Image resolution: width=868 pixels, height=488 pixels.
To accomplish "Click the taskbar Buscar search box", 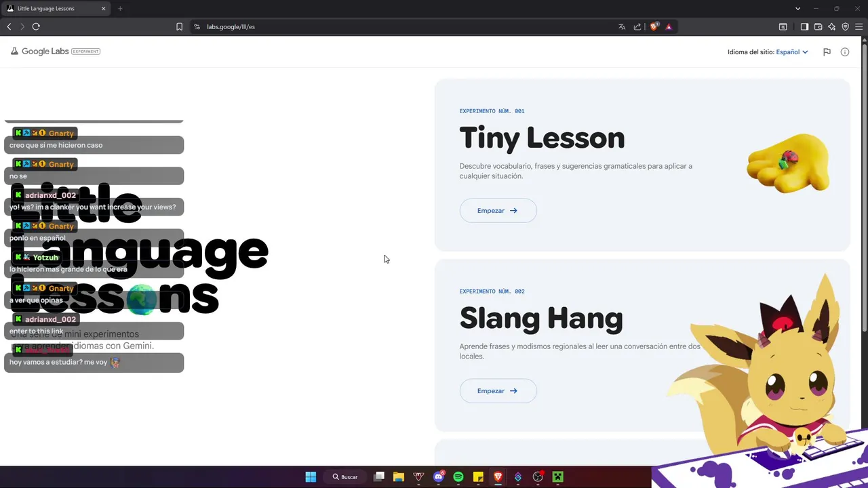I will (x=345, y=477).
